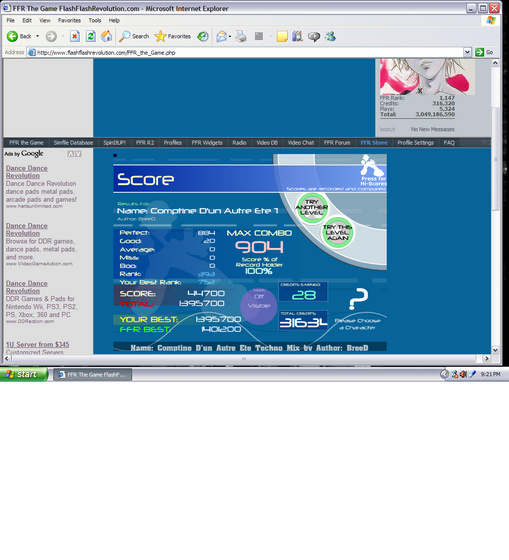509x560 pixels.
Task: Click the No New Messages text
Action: point(433,129)
